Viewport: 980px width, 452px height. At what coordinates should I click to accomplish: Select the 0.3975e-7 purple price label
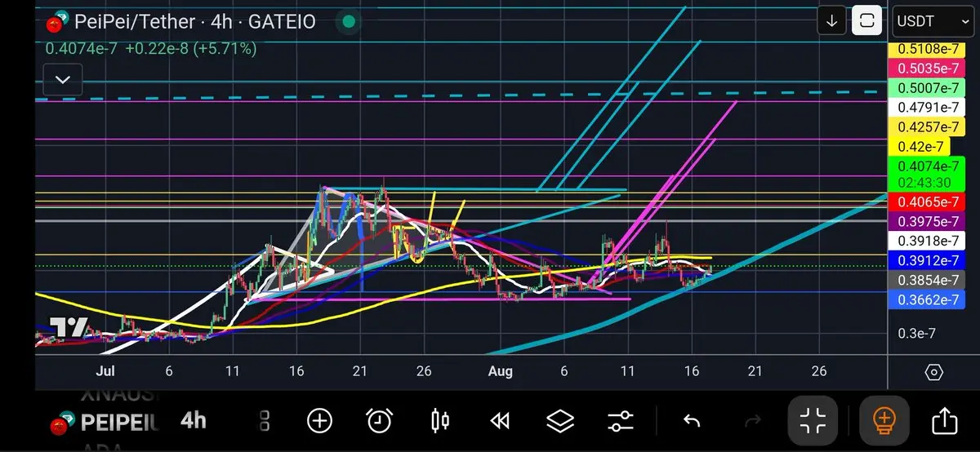(928, 222)
